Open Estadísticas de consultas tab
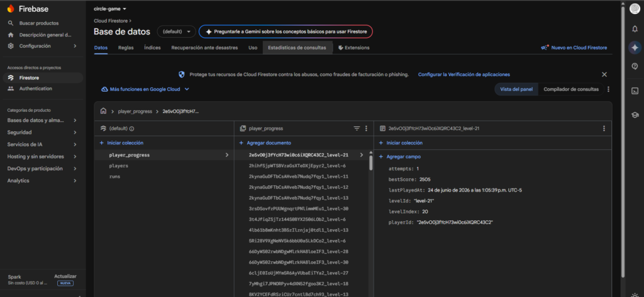This screenshot has width=644, height=297. point(297,48)
